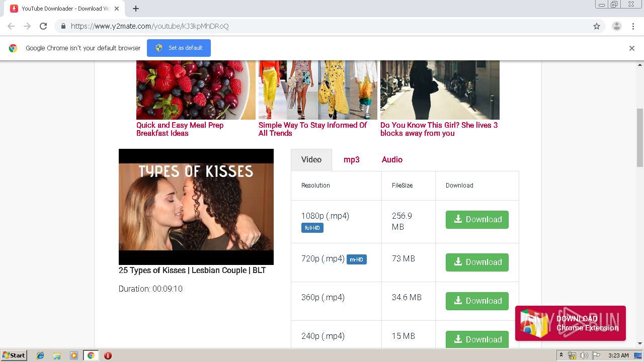644x362 pixels.
Task: Download the 360p mp4 video
Action: click(477, 301)
